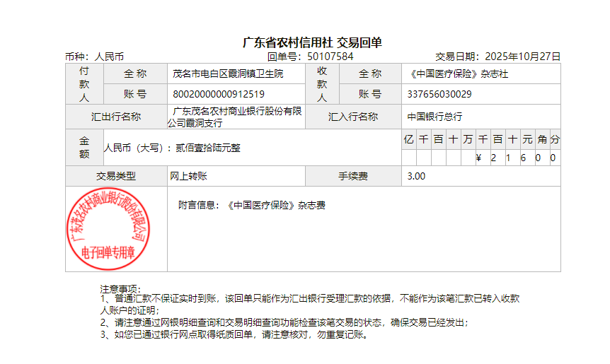Select payer name 茂名市电白区霞洞镇卫生院
The height and width of the screenshot is (364, 610).
pyautogui.click(x=228, y=74)
